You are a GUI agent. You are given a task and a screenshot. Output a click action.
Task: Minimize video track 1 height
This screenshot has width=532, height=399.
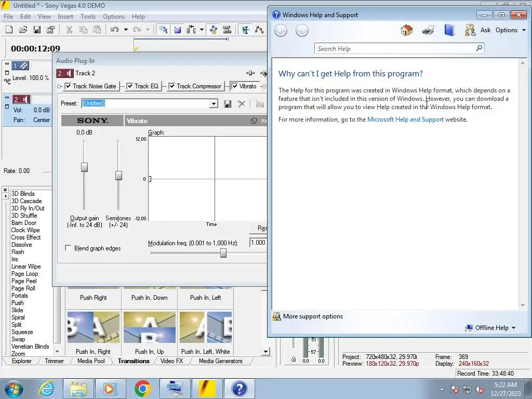[7, 64]
